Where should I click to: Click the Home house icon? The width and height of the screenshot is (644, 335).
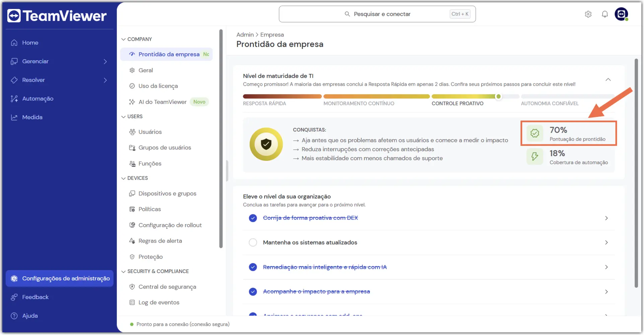pos(14,43)
